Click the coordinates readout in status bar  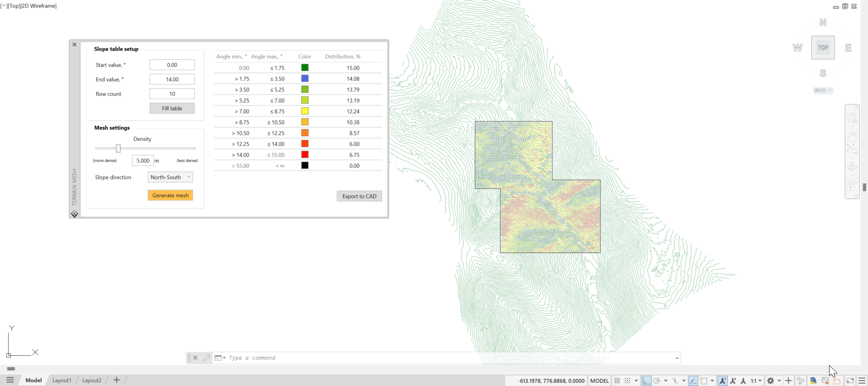click(x=551, y=381)
